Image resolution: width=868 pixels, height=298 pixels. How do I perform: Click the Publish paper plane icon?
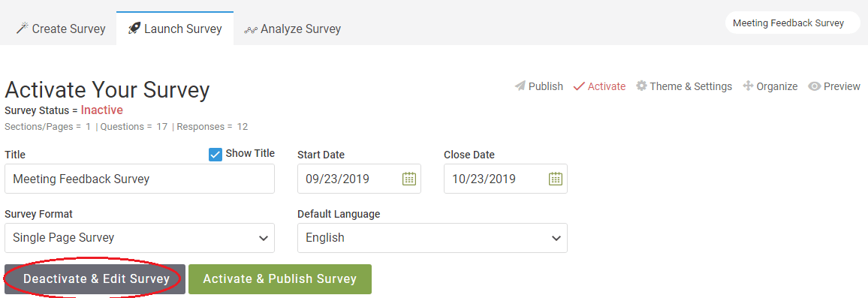[520, 86]
